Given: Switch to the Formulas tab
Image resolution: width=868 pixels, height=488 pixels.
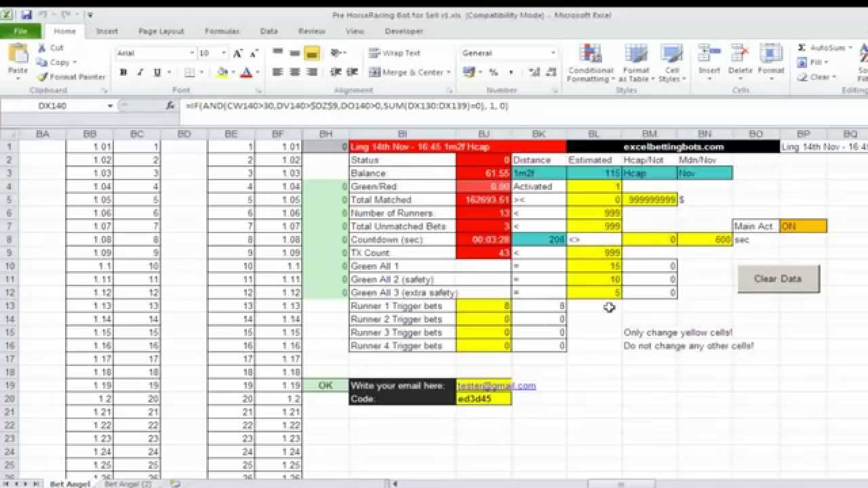Looking at the screenshot, I should 222,31.
